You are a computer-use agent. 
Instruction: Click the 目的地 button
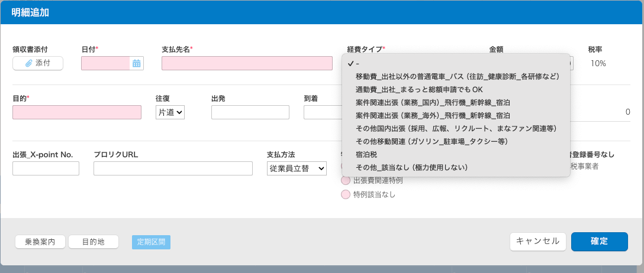(94, 242)
